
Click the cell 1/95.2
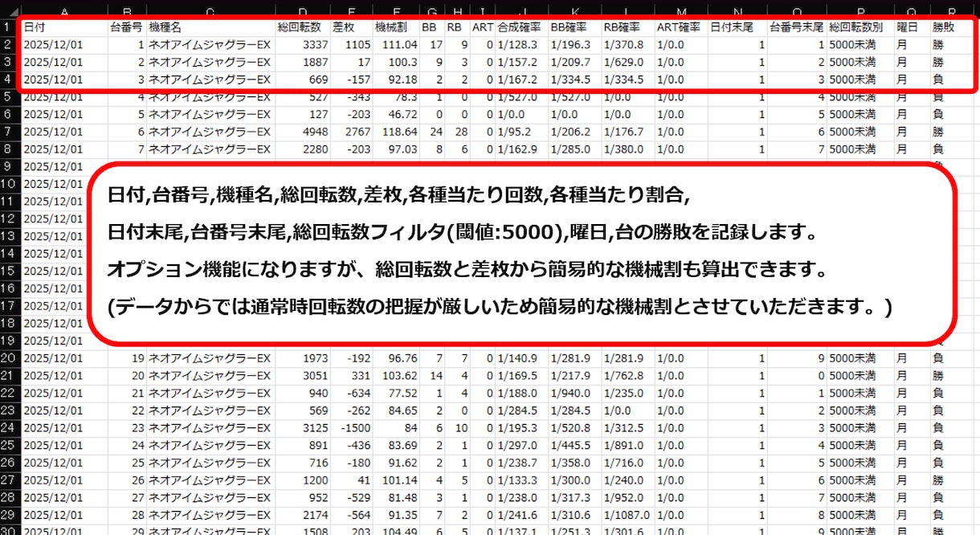click(521, 132)
